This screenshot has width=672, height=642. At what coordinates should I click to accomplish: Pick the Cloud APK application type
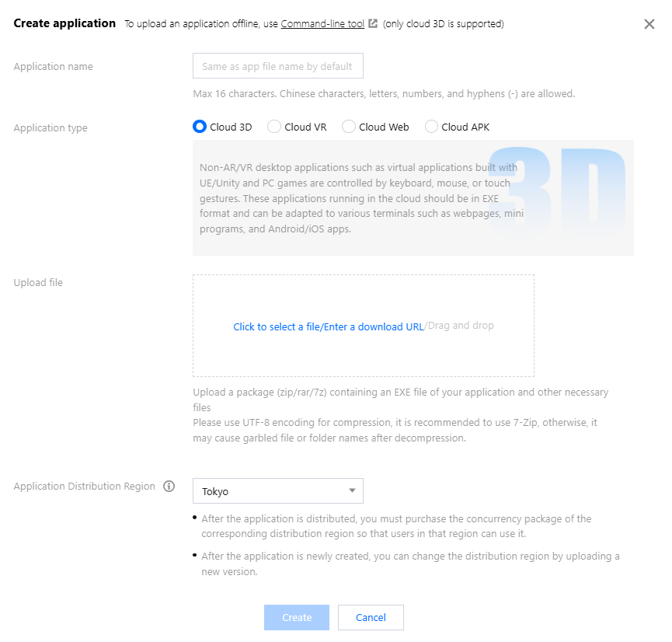(x=431, y=127)
